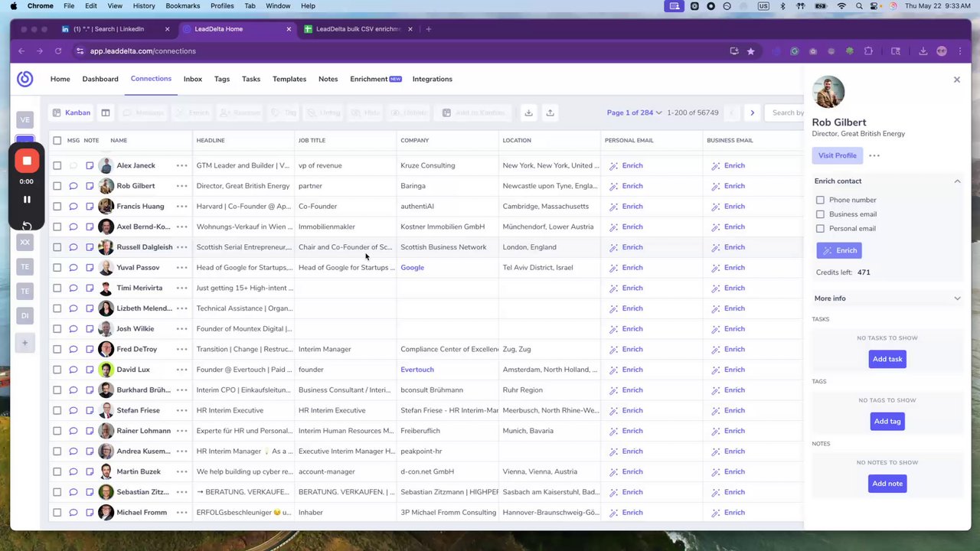This screenshot has height=551, width=980.
Task: Click the Add note button
Action: click(x=887, y=484)
